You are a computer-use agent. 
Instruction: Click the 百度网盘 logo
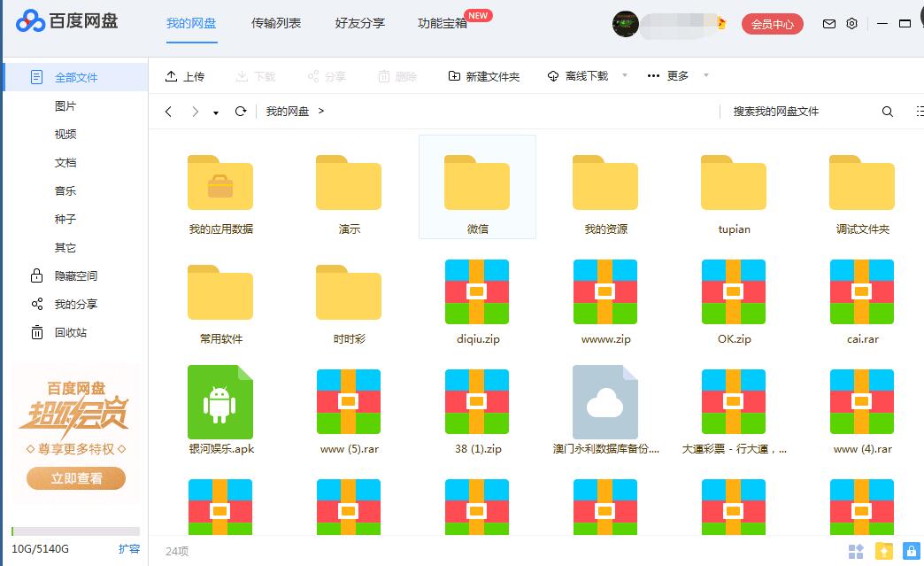tap(66, 22)
